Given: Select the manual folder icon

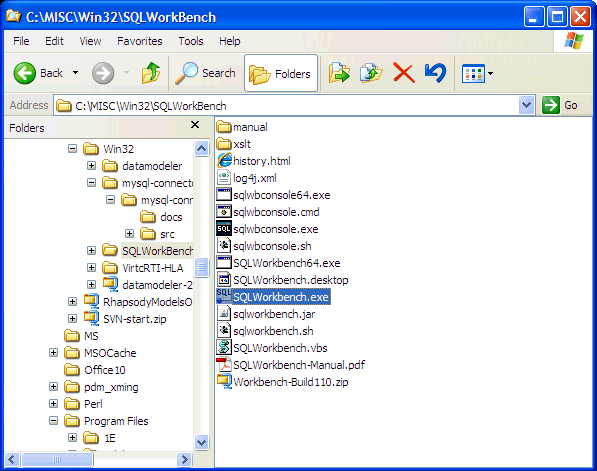Looking at the screenshot, I should (224, 126).
